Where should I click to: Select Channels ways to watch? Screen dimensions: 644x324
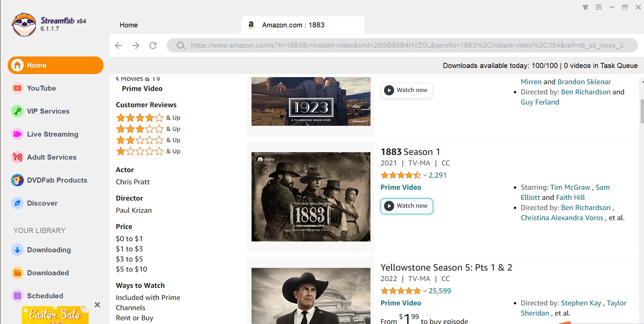(130, 308)
